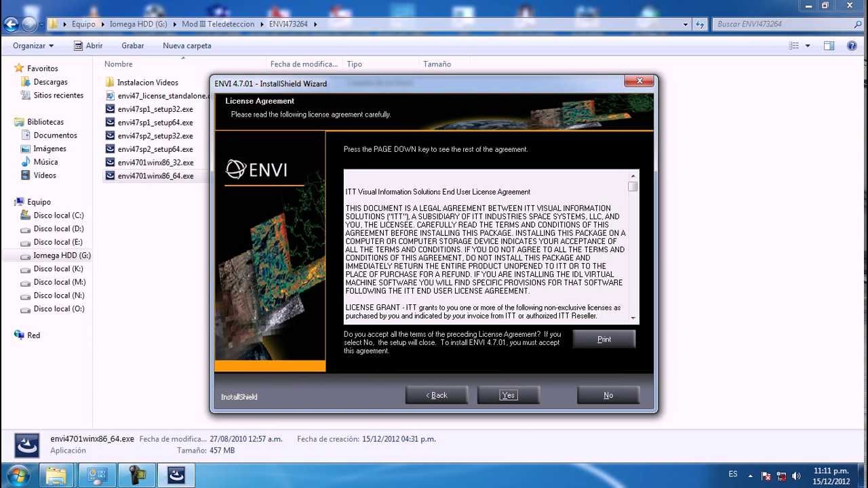Screen dimensions: 868x488
Task: Go back with the Back button
Action: (x=436, y=395)
